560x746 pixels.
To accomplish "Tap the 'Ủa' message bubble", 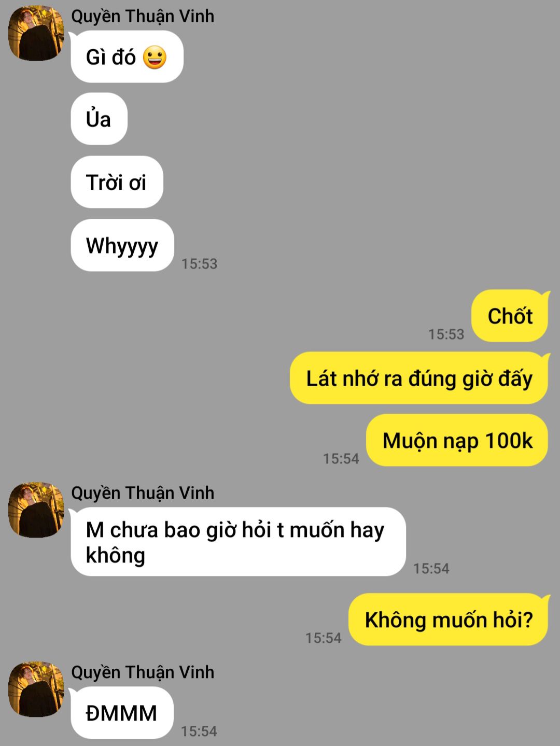I will coord(99,119).
